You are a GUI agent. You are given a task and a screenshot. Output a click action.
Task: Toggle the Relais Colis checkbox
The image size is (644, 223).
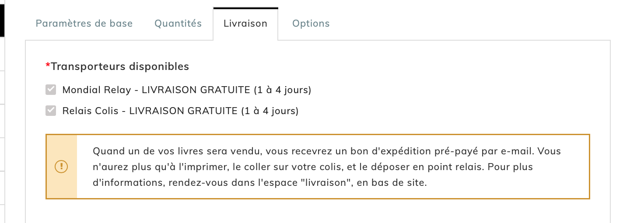tap(51, 111)
